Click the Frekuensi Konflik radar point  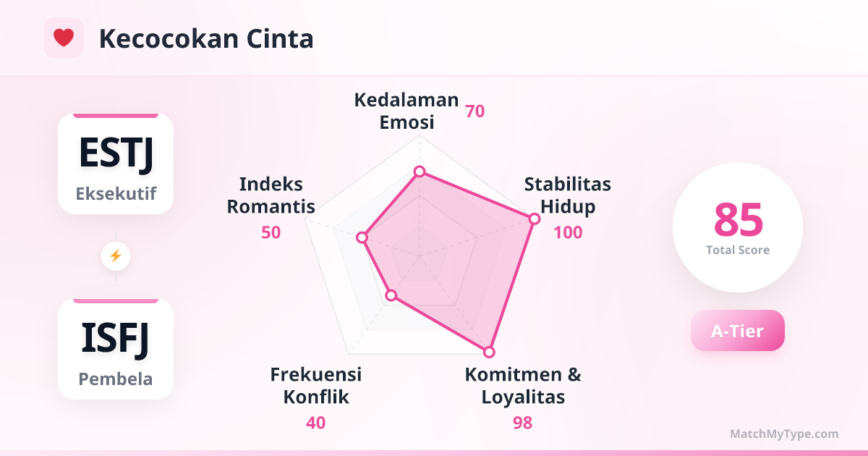(391, 295)
